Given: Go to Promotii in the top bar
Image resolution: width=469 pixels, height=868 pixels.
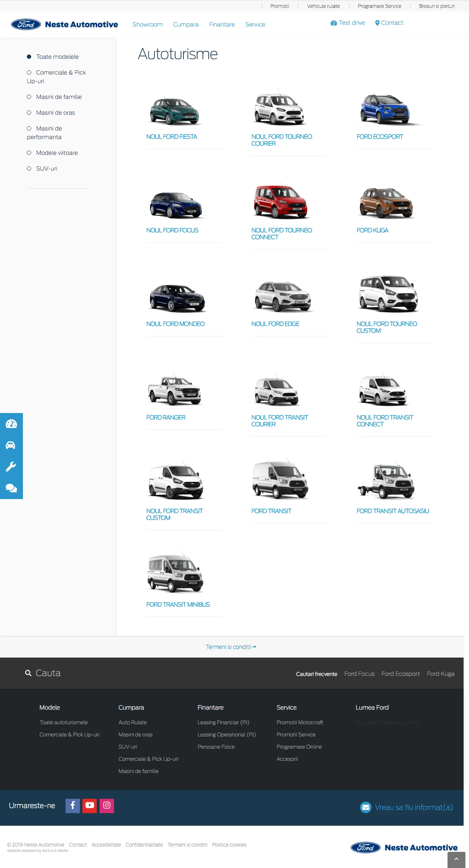Looking at the screenshot, I should (280, 6).
